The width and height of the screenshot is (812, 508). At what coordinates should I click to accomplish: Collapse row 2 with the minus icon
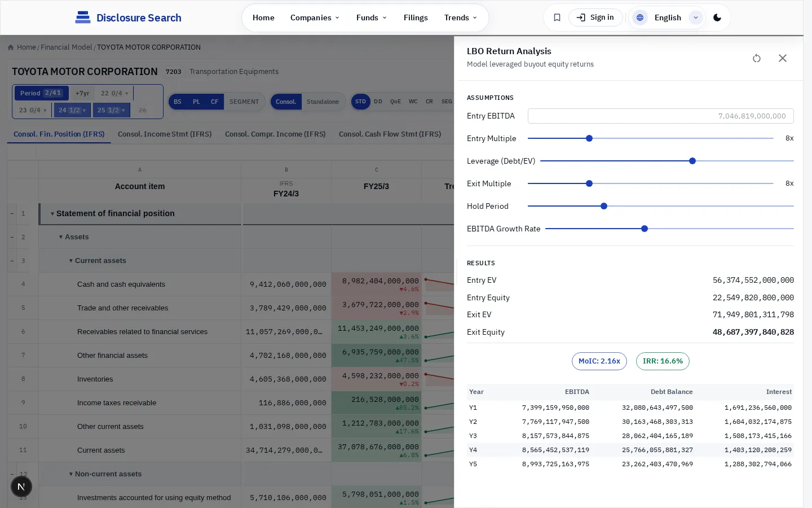pyautogui.click(x=12, y=237)
